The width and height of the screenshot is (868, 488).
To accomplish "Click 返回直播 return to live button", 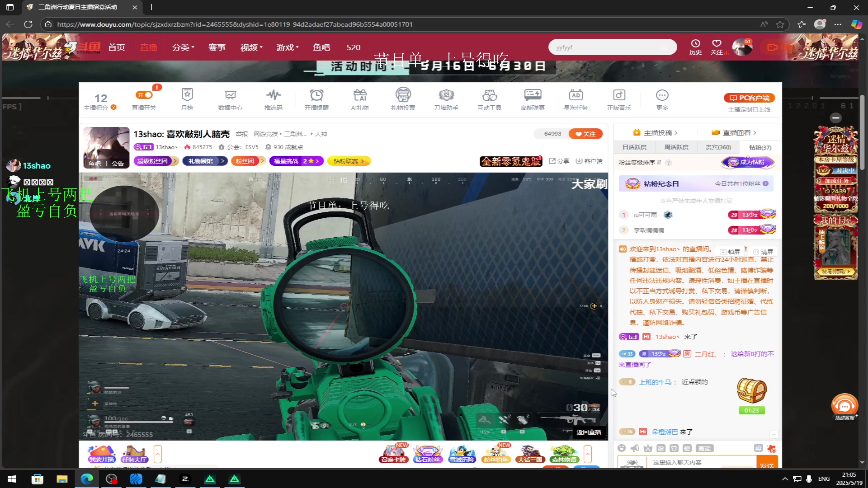I will click(589, 432).
